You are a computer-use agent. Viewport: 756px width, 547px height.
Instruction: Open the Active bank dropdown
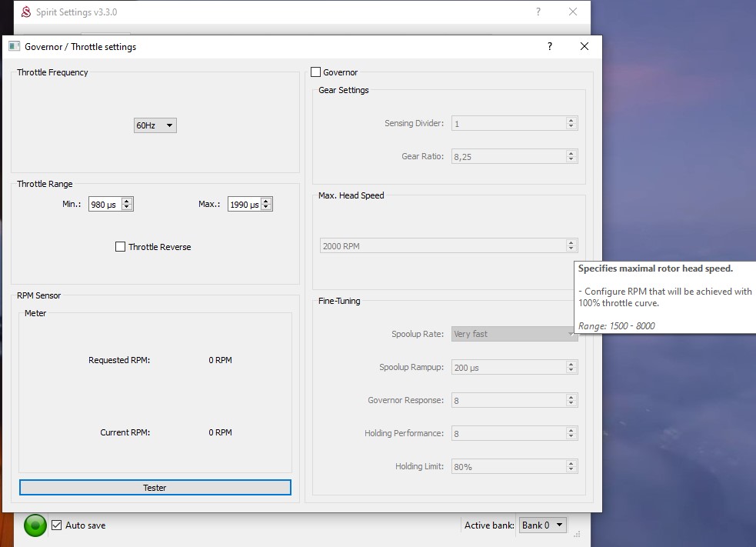pos(543,525)
